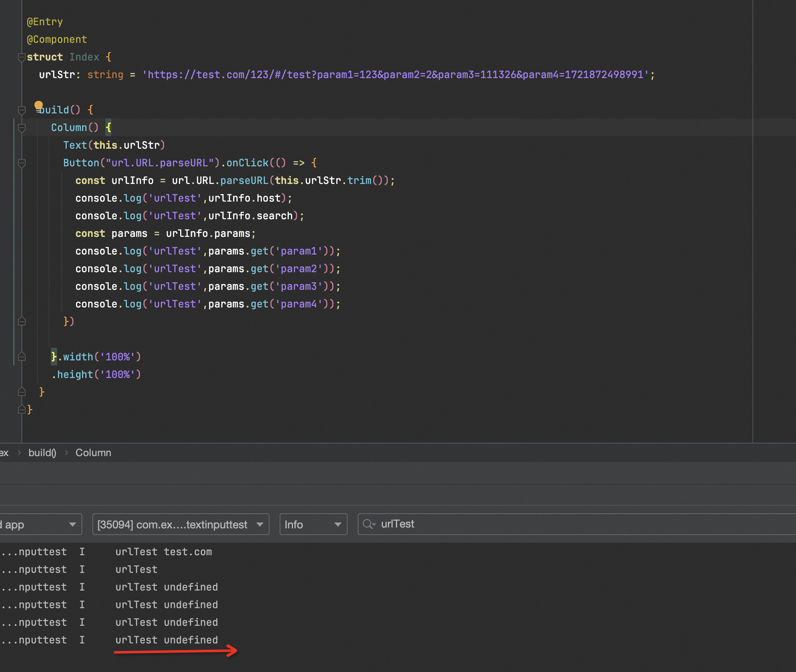Image resolution: width=796 pixels, height=672 pixels.
Task: Click the 'const params = urlInfo.params' line
Action: (165, 234)
